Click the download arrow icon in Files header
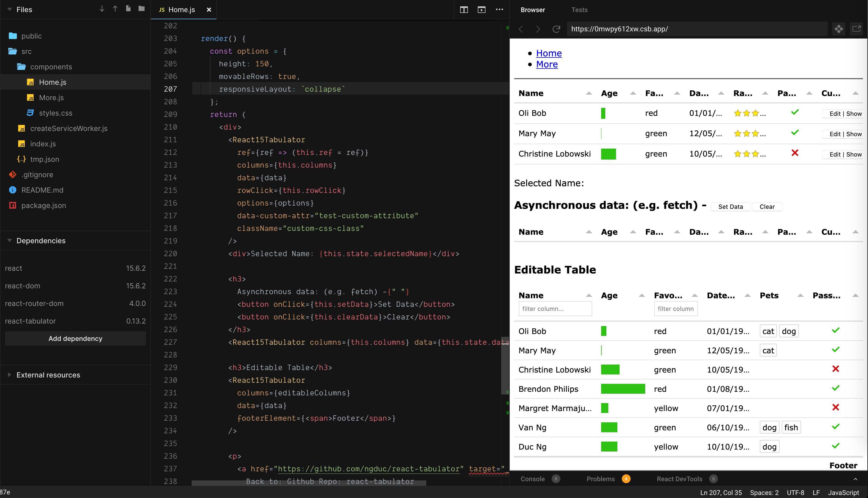The image size is (868, 498). 102,9
